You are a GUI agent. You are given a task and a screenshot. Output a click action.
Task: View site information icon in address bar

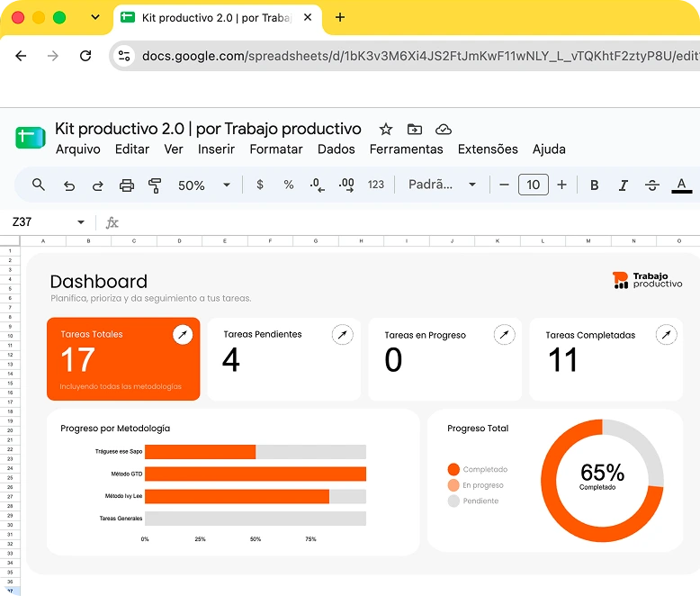[124, 56]
